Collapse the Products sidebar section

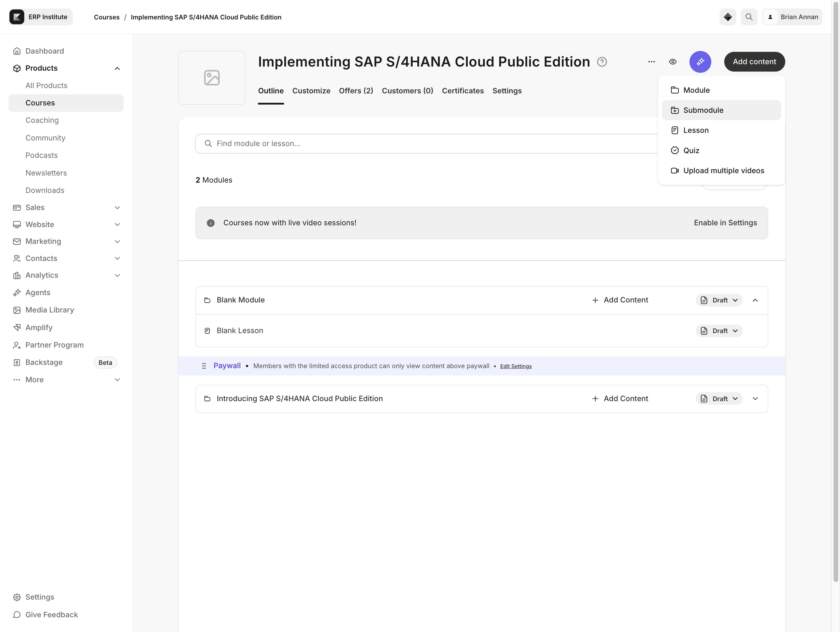pyautogui.click(x=117, y=68)
